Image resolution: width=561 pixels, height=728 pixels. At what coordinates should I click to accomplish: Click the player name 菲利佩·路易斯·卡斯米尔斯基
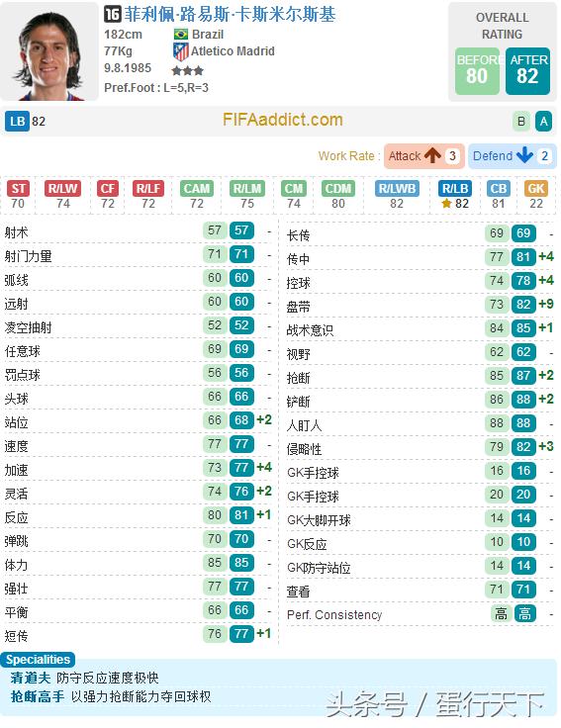(230, 15)
